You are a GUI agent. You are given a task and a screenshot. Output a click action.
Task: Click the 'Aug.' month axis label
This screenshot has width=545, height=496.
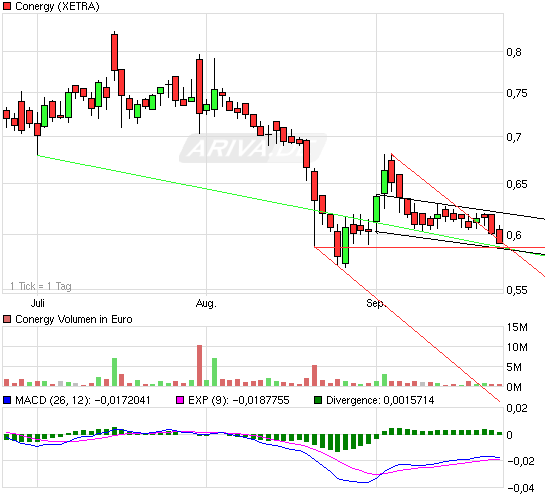[x=206, y=303]
